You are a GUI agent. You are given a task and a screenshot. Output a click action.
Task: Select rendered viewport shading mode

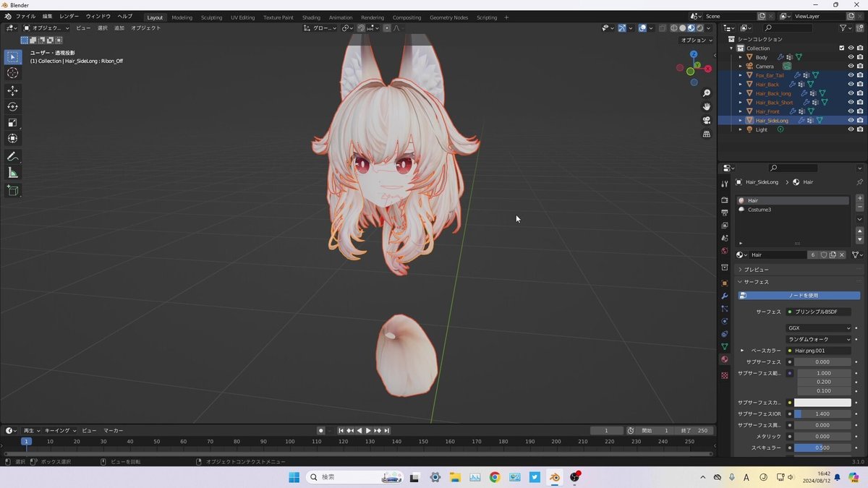pos(700,28)
